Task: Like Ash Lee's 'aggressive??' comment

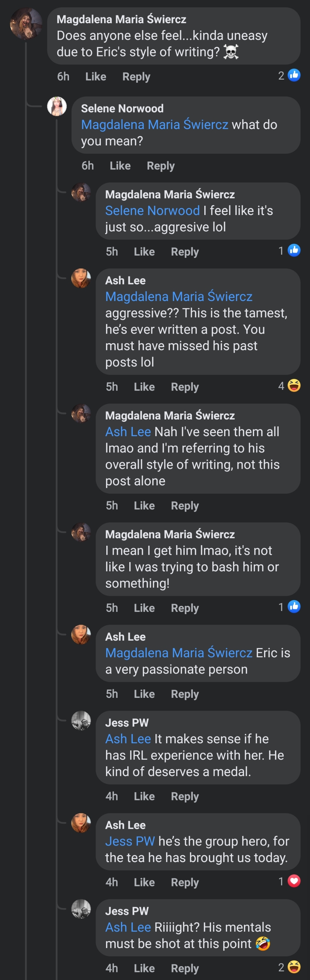Action: [144, 387]
